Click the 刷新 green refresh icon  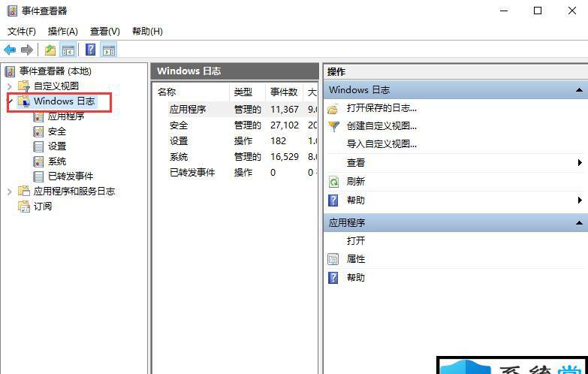[333, 182]
